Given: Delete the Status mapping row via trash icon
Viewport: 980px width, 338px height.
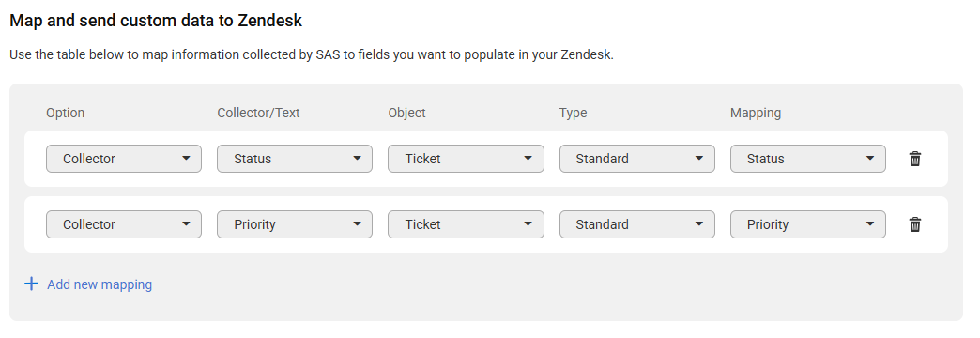Looking at the screenshot, I should coord(915,159).
